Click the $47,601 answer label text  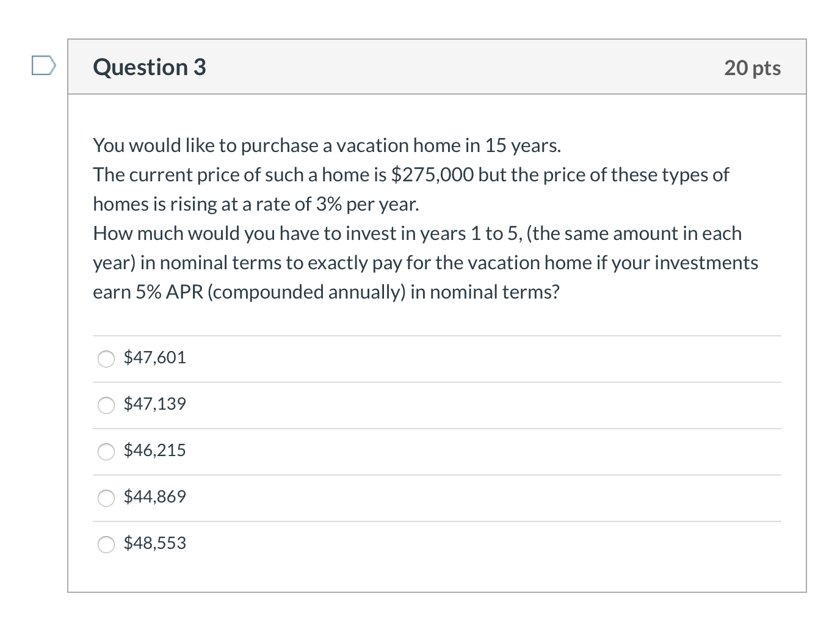coord(155,358)
